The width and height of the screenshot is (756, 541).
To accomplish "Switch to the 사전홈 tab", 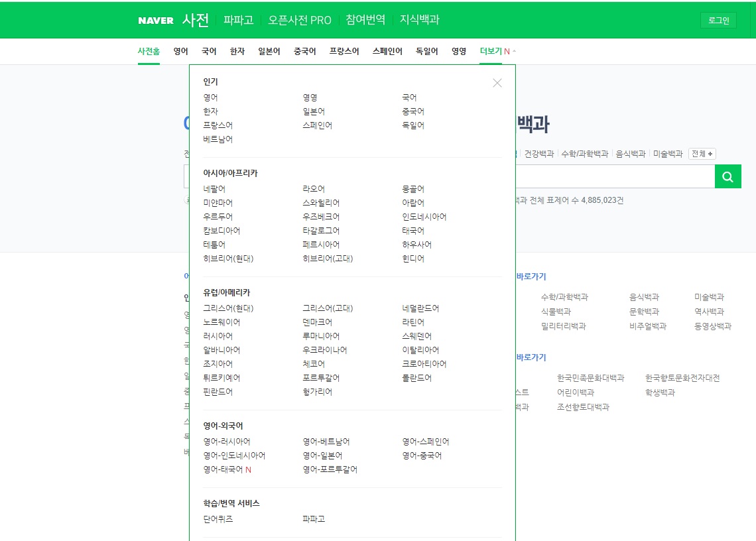I will (149, 50).
